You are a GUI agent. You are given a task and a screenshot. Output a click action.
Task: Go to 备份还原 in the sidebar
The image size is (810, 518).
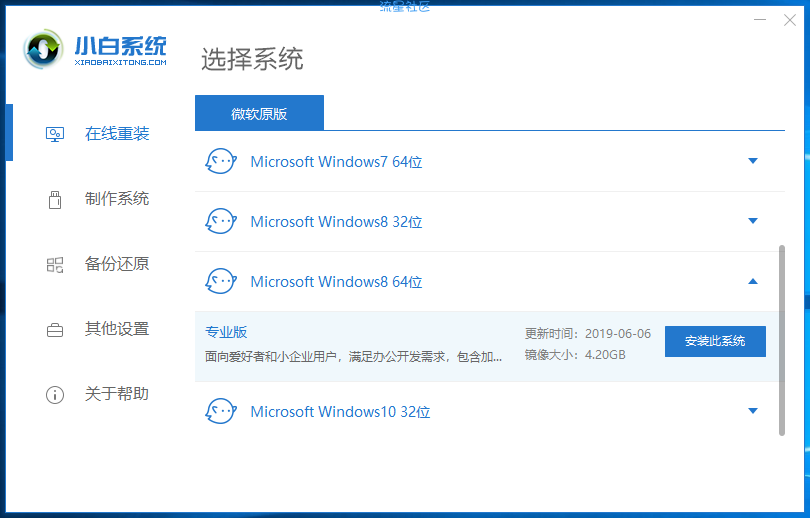point(117,264)
